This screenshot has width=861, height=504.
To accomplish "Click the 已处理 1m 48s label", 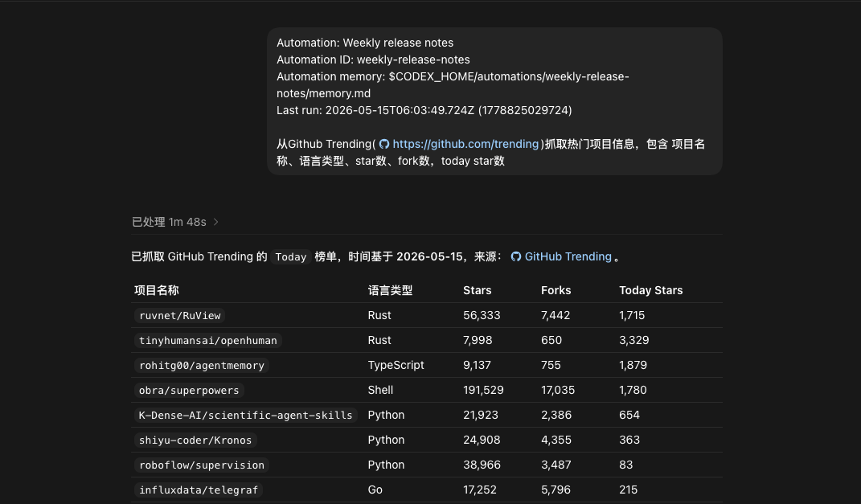I will (x=169, y=222).
